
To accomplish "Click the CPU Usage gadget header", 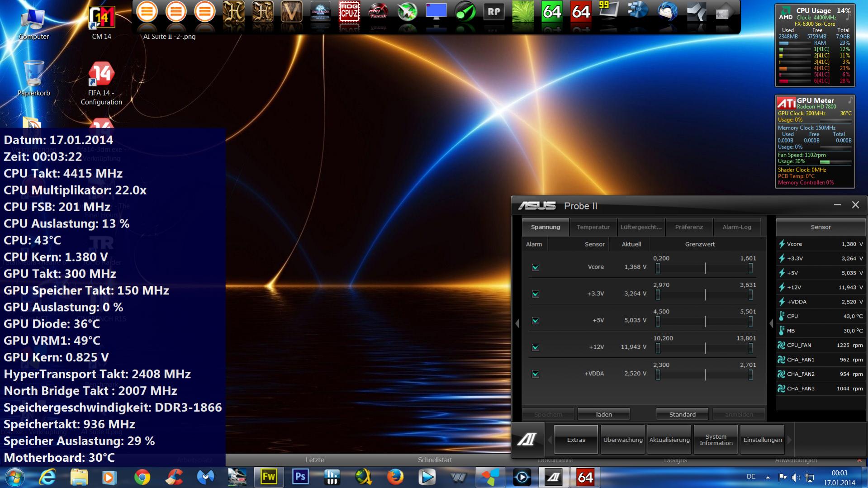I will (815, 10).
